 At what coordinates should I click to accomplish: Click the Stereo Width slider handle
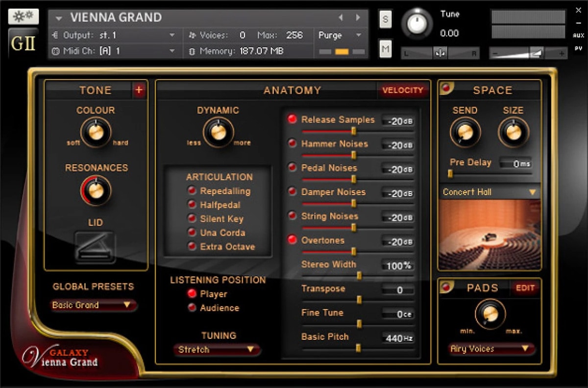point(359,276)
